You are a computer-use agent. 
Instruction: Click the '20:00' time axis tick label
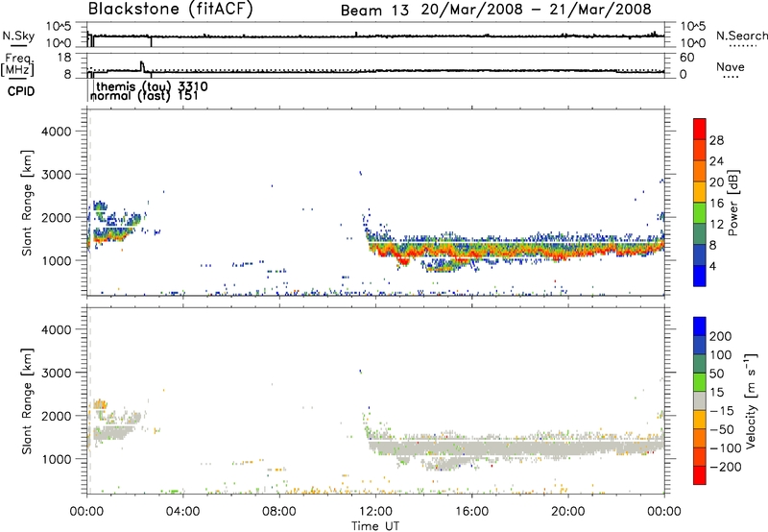[x=567, y=512]
